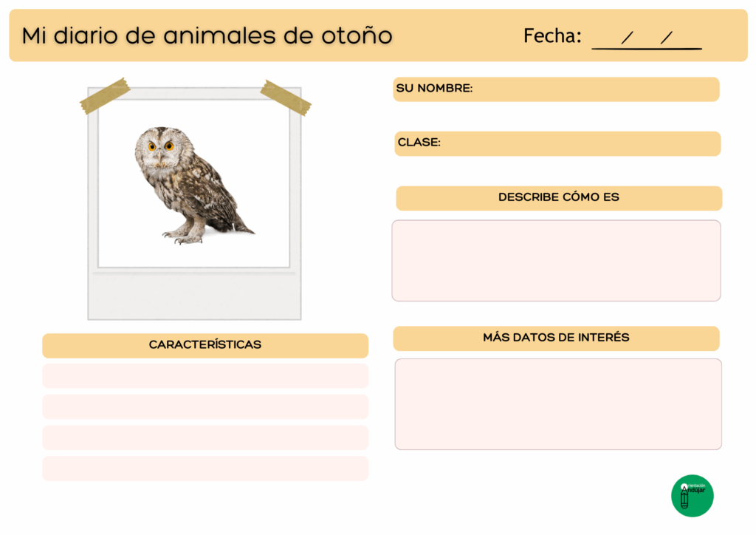Click the blank caption area below the owl photo
The width and height of the screenshot is (756, 535).
coord(194,296)
